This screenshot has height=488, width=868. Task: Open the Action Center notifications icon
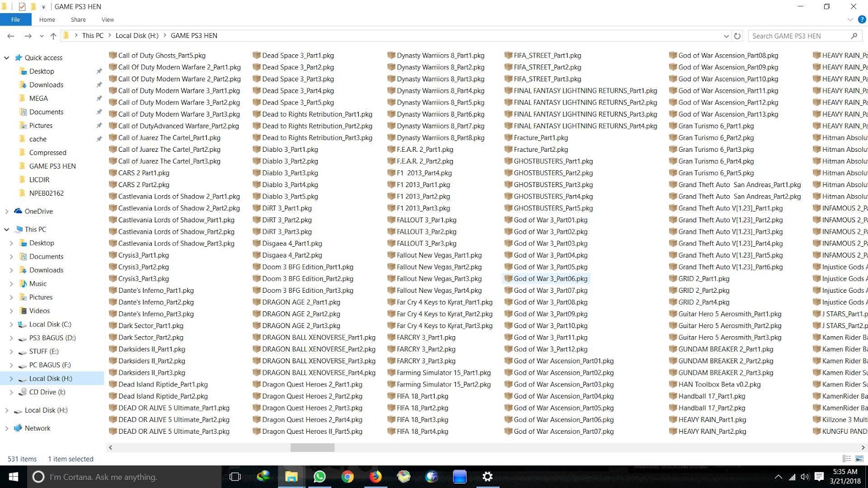pos(819,477)
